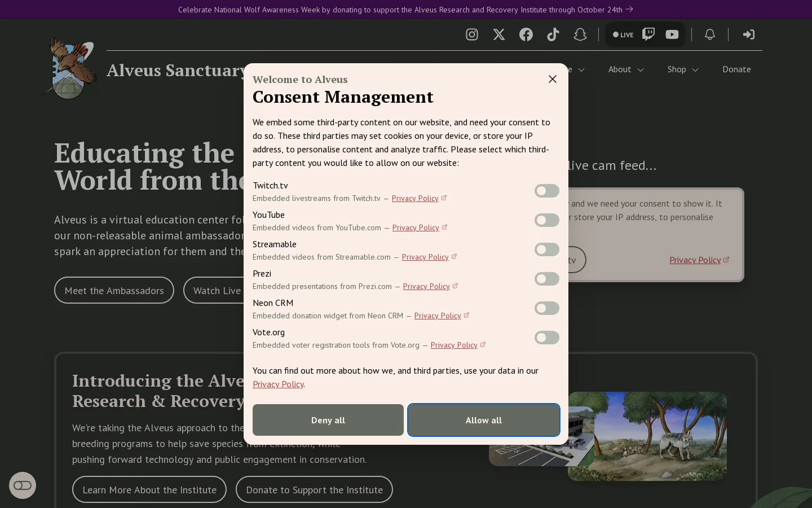Turn on the Prezi consent toggle
Screen dimensions: 812x508
point(547,279)
